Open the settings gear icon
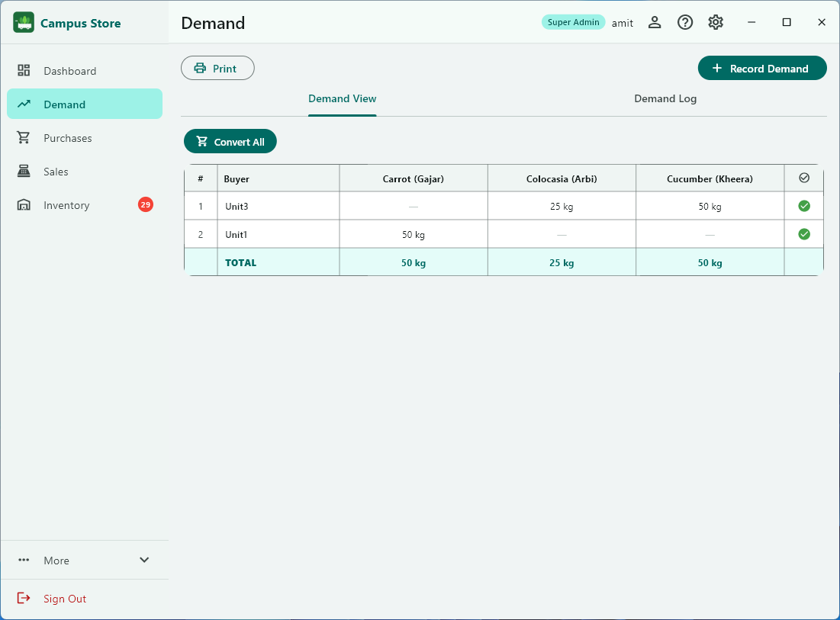 pos(716,22)
